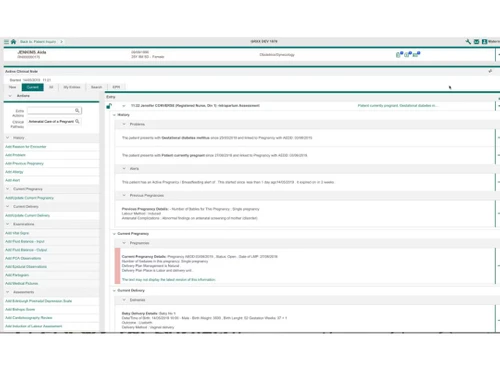Collapse the Deliveries subsection

tap(124, 300)
